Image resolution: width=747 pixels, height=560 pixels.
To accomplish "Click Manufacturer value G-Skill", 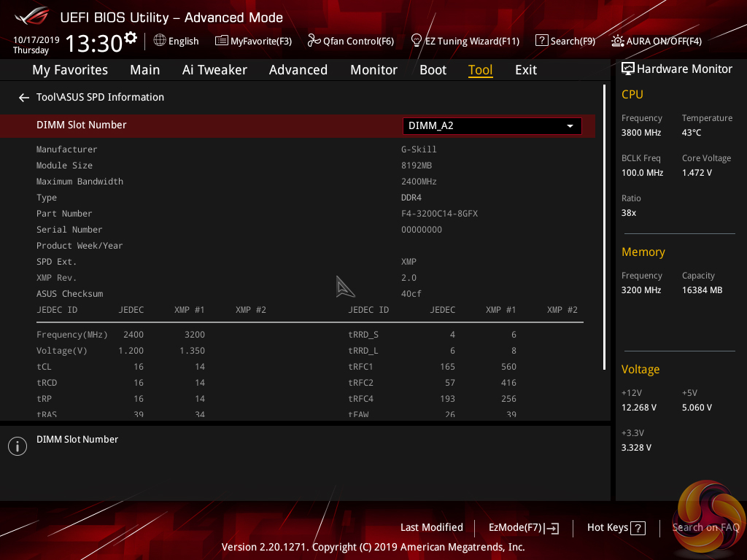I will point(419,149).
